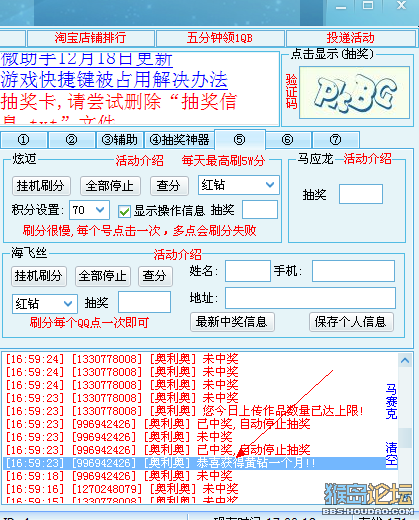Switch to tab ⑦
This screenshot has width=419, height=520.
click(335, 140)
